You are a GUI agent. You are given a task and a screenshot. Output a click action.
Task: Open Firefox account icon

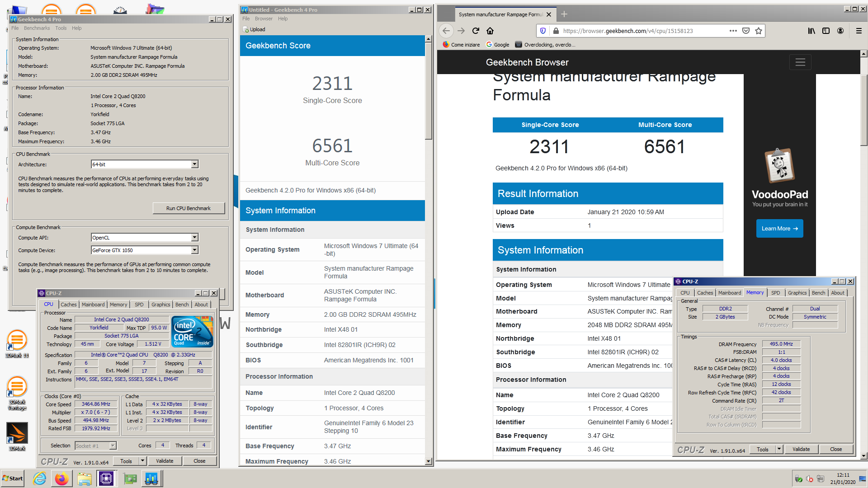[x=840, y=31]
